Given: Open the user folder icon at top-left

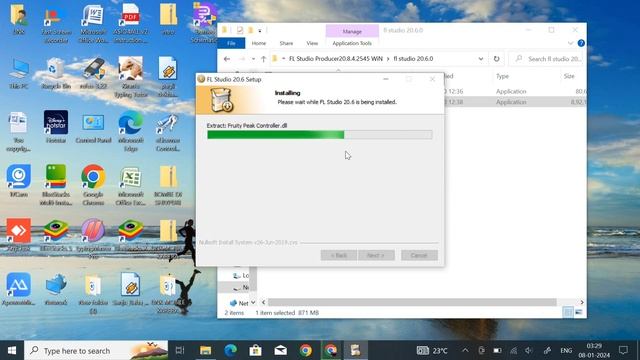Looking at the screenshot, I should (x=18, y=20).
